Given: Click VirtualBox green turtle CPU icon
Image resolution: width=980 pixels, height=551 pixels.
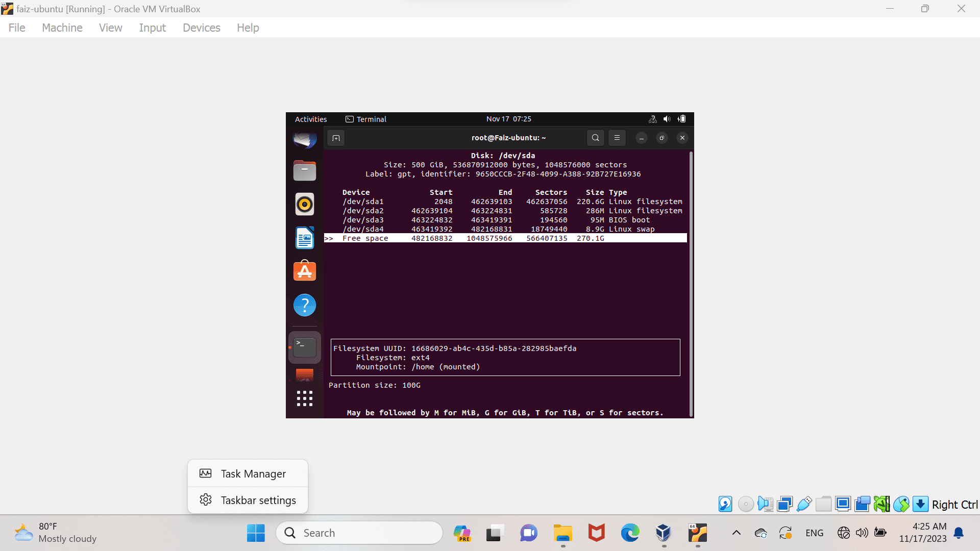Looking at the screenshot, I should (881, 504).
